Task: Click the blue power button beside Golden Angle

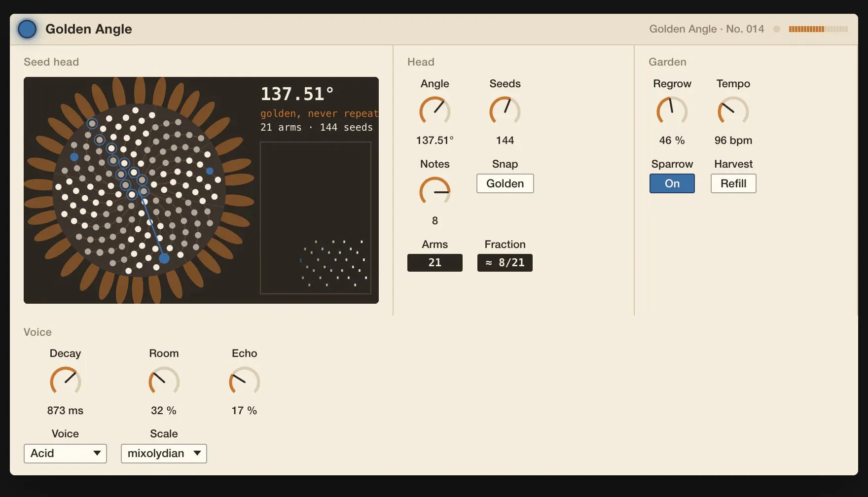Action: click(x=27, y=29)
